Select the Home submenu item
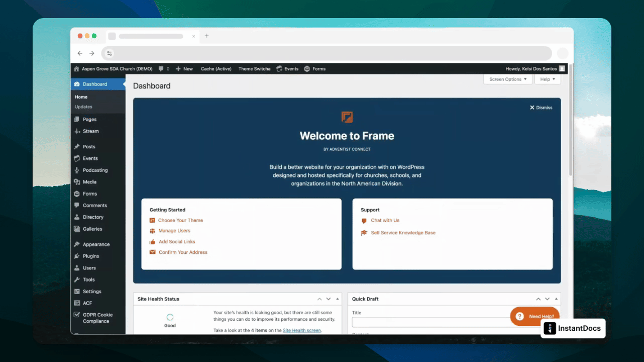The width and height of the screenshot is (644, 362). coord(81,97)
